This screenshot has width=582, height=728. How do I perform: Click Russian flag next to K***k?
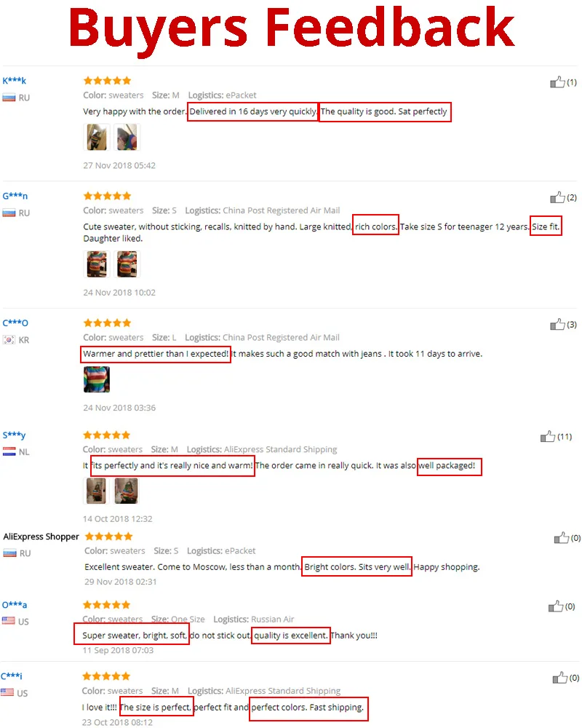9,98
